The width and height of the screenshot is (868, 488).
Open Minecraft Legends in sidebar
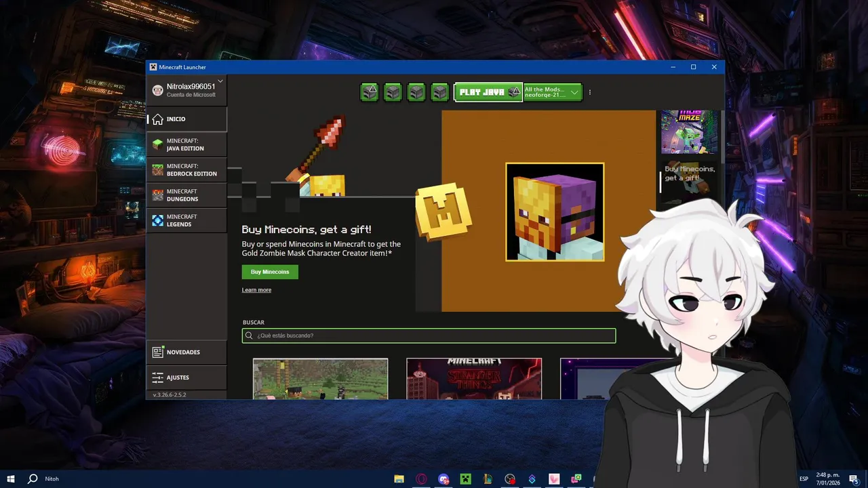coord(187,220)
